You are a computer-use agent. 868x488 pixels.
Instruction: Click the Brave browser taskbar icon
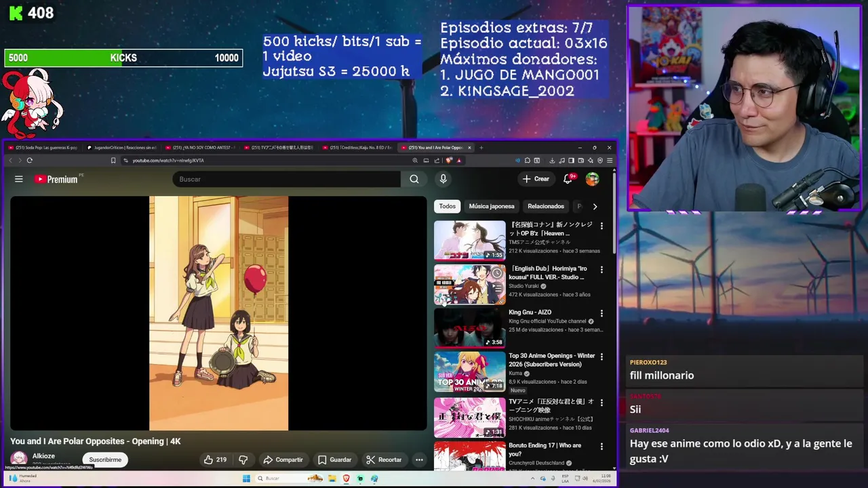coord(346,479)
